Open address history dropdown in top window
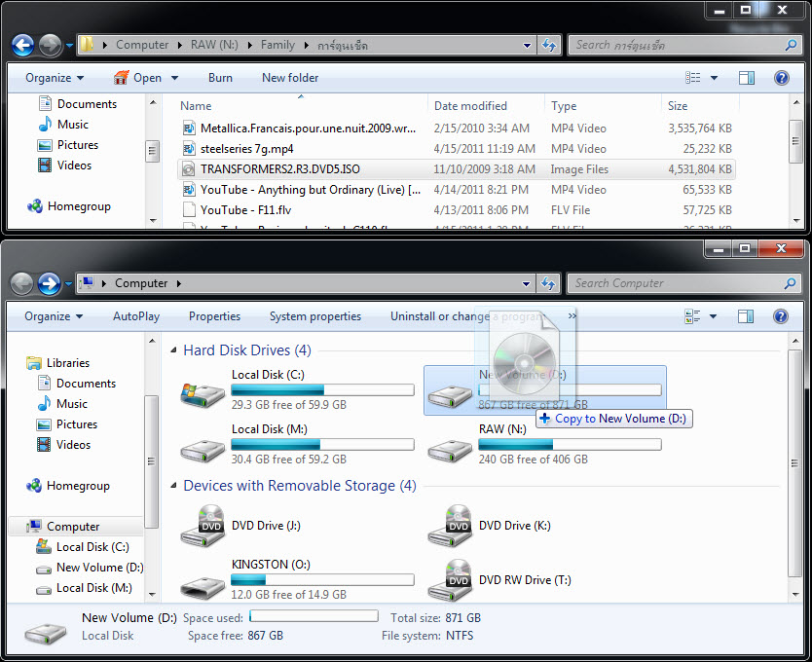 pos(527,45)
